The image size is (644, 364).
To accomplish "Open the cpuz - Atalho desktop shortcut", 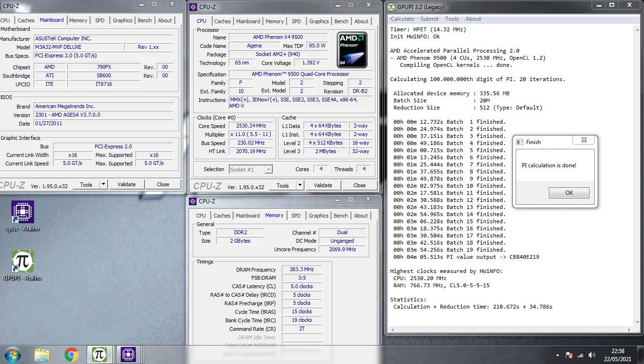I will click(22, 216).
